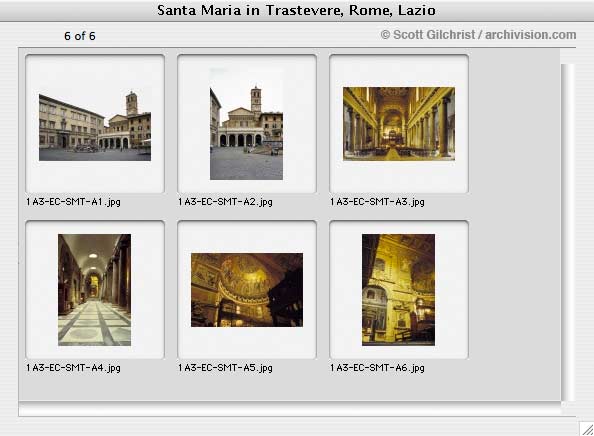
Task: Click the bell tower in the A2 thumbnail
Action: pos(256,98)
